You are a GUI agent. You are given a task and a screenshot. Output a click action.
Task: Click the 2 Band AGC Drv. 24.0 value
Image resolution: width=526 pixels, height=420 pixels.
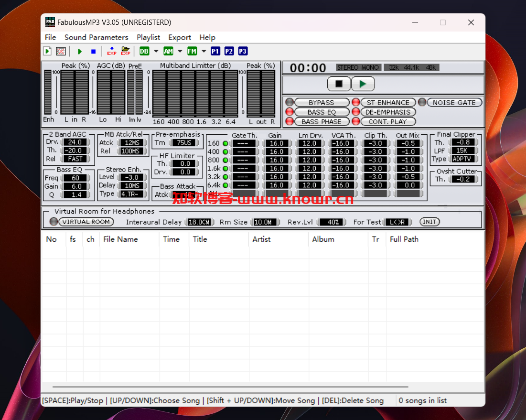75,142
